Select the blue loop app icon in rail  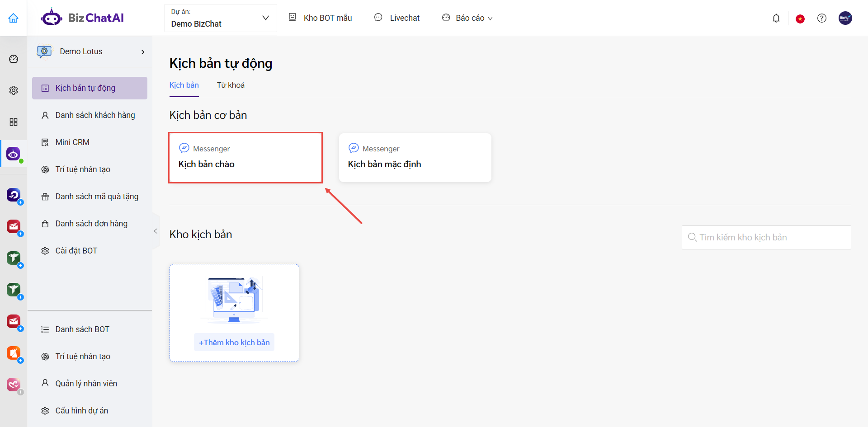coord(14,195)
